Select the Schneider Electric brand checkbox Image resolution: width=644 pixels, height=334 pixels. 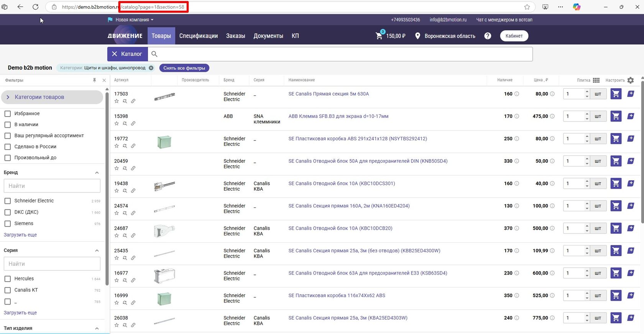point(7,201)
